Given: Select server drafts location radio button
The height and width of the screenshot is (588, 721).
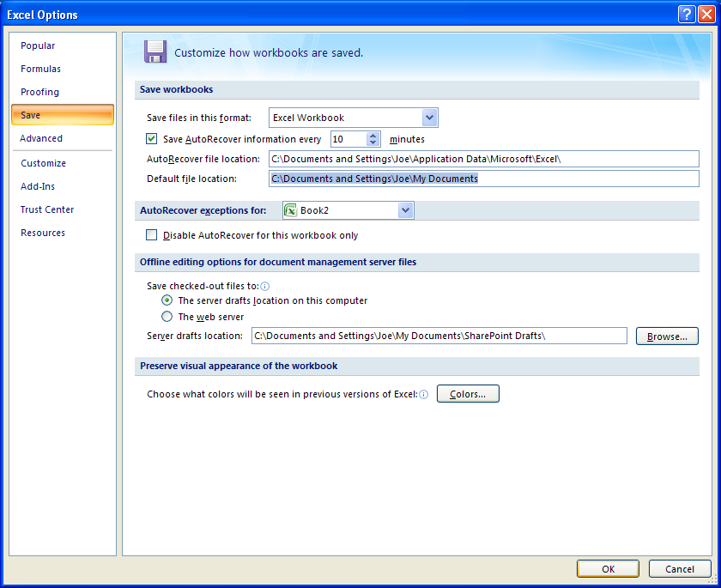Looking at the screenshot, I should [167, 300].
